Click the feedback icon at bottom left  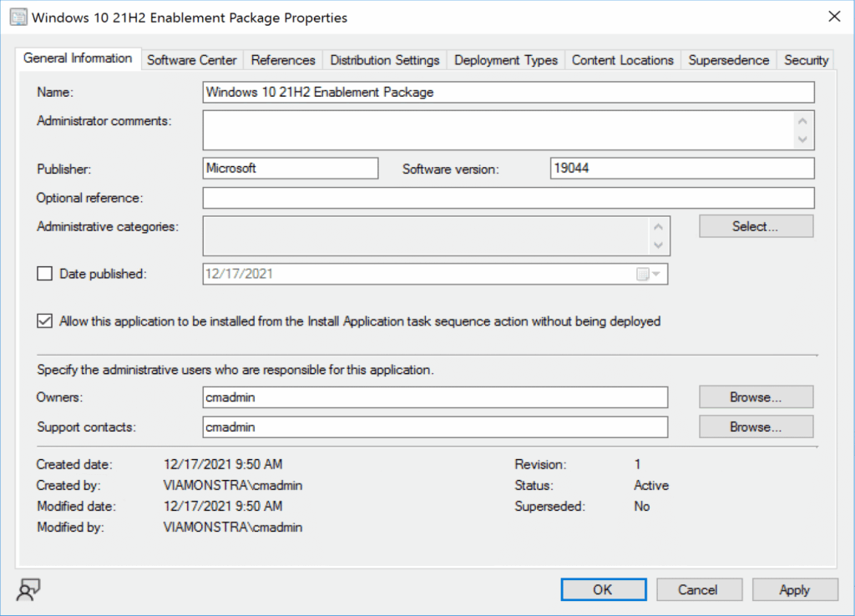(x=28, y=590)
